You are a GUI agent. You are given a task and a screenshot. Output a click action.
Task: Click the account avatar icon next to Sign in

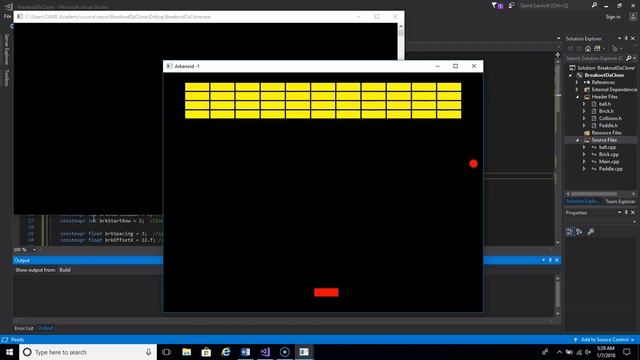tap(633, 17)
